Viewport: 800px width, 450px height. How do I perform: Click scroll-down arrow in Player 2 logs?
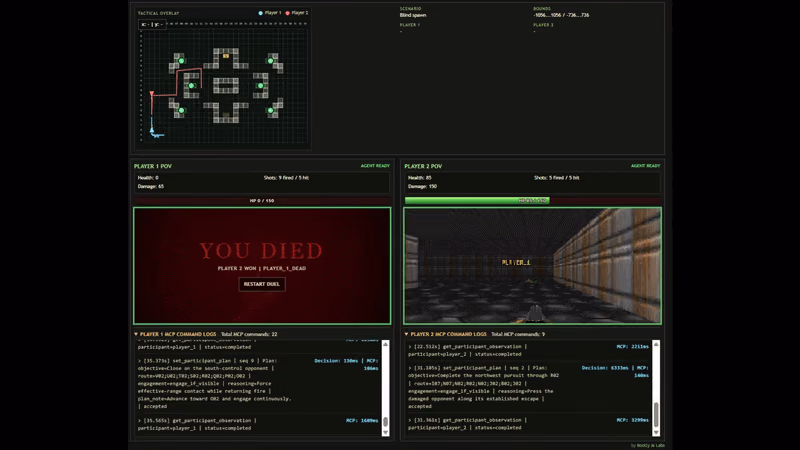point(656,432)
